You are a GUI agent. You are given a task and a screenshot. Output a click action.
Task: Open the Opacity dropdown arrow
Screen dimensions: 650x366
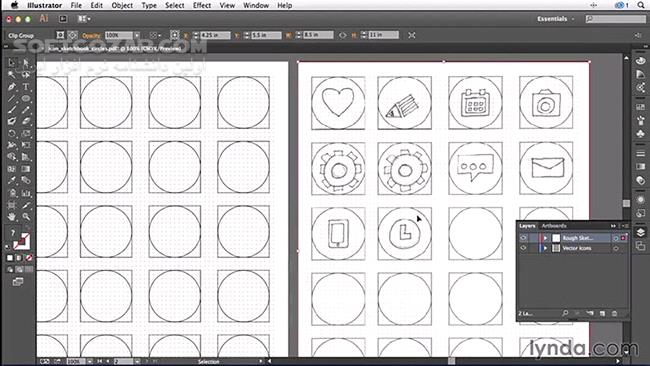137,36
